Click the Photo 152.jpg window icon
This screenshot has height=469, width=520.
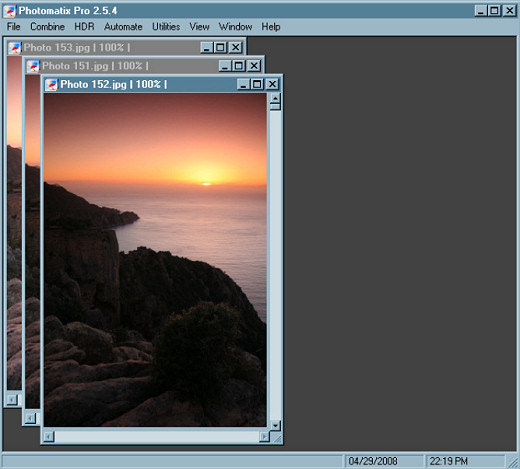[51, 84]
